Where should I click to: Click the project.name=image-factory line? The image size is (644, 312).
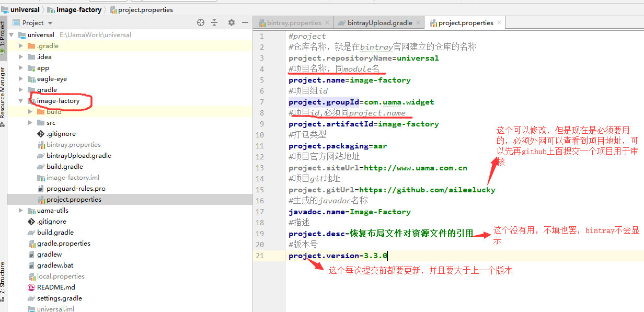tap(349, 80)
